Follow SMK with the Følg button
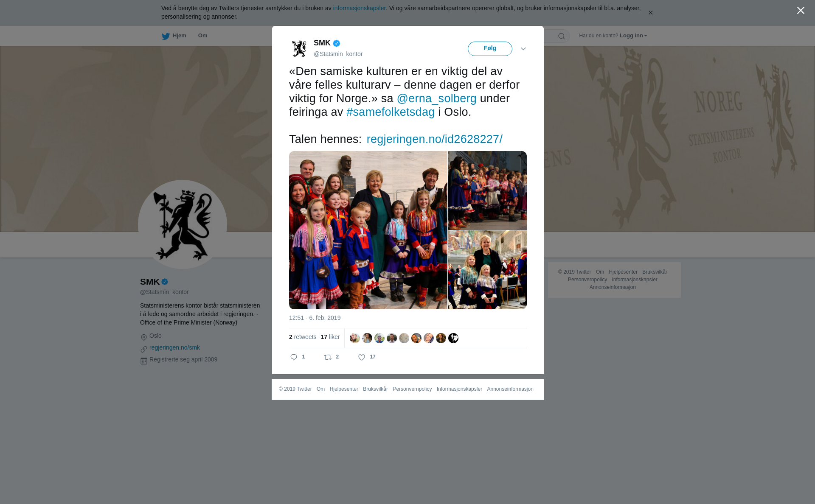The image size is (815, 504). click(x=490, y=49)
